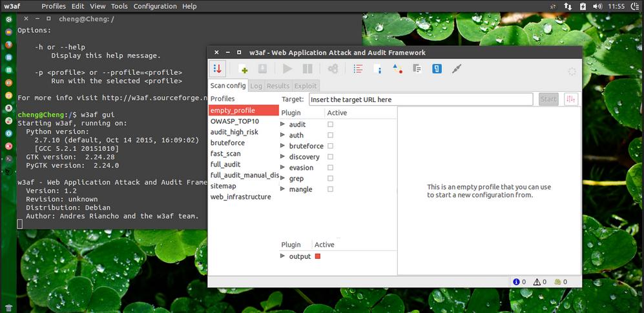Enable the audit plugin checkbox

point(330,125)
